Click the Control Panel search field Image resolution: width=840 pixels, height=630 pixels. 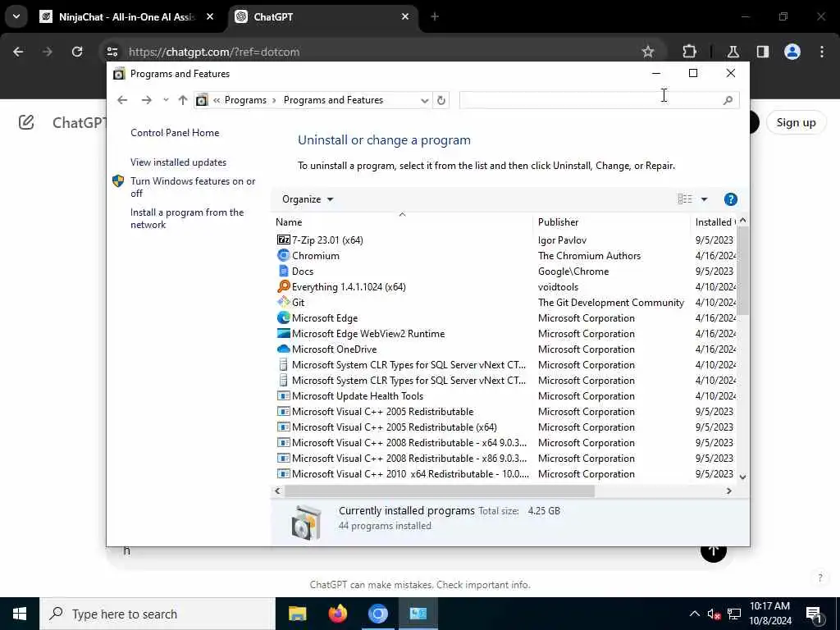591,100
